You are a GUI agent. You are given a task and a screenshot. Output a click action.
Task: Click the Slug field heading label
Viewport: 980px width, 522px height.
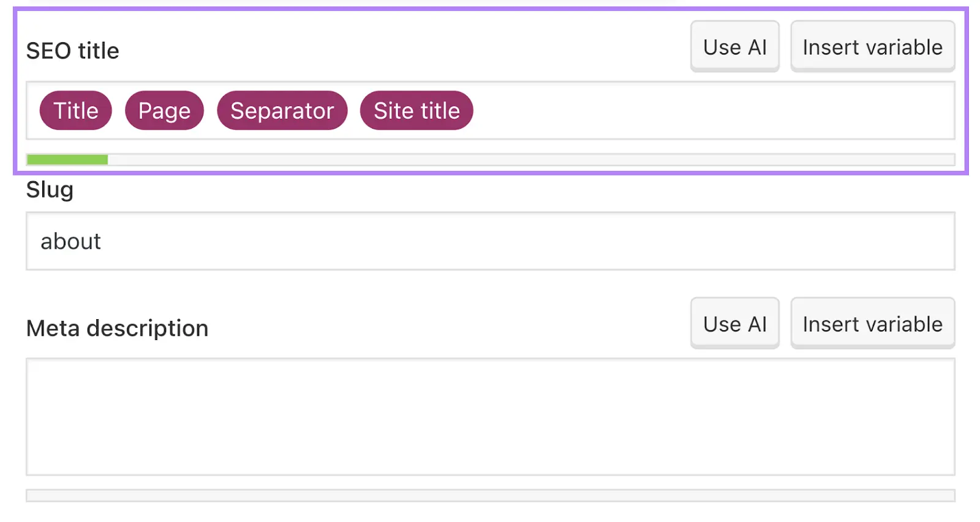click(x=50, y=189)
